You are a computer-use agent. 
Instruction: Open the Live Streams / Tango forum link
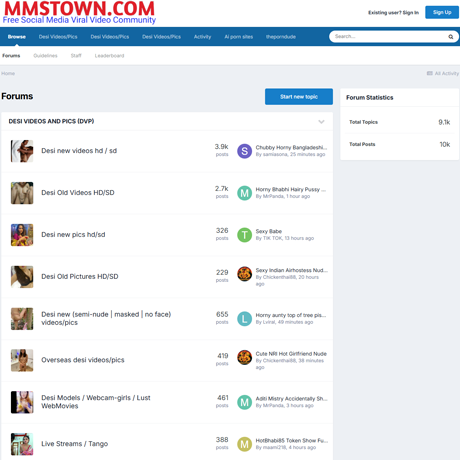[75, 444]
